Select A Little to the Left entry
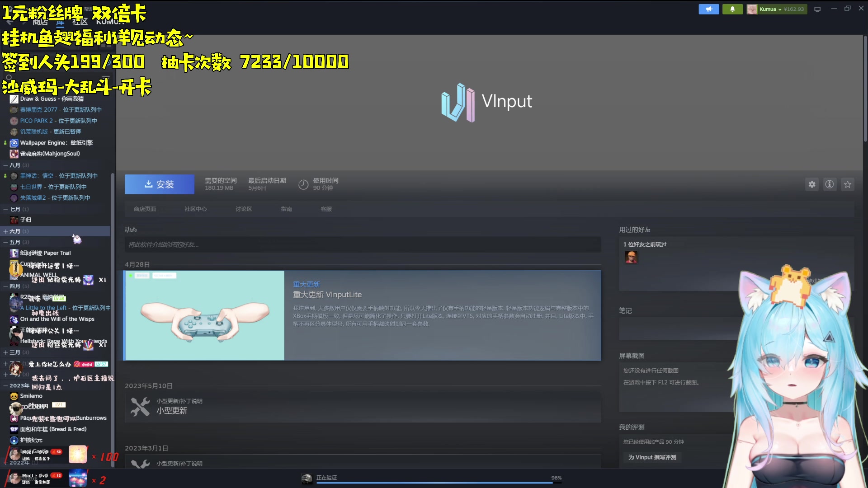This screenshot has height=488, width=868. 65,308
